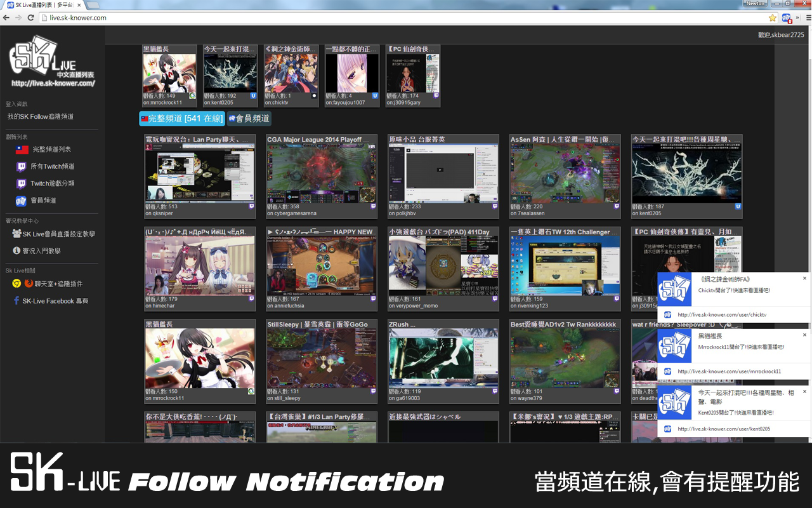Bookmark page with the star icon
Viewport: 812px width, 508px height.
(772, 18)
